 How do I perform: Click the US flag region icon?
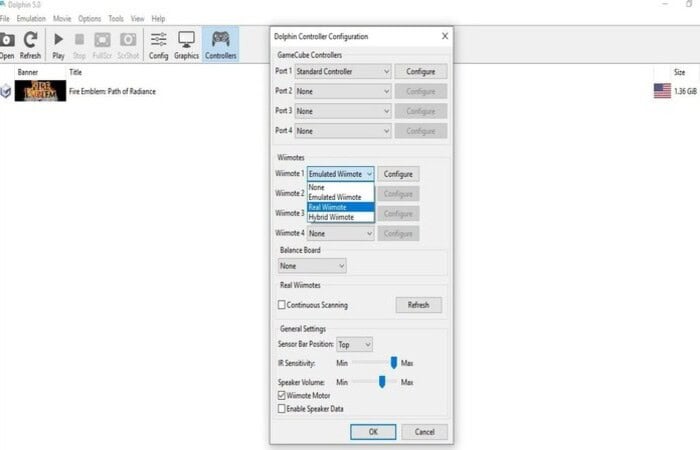coord(662,91)
